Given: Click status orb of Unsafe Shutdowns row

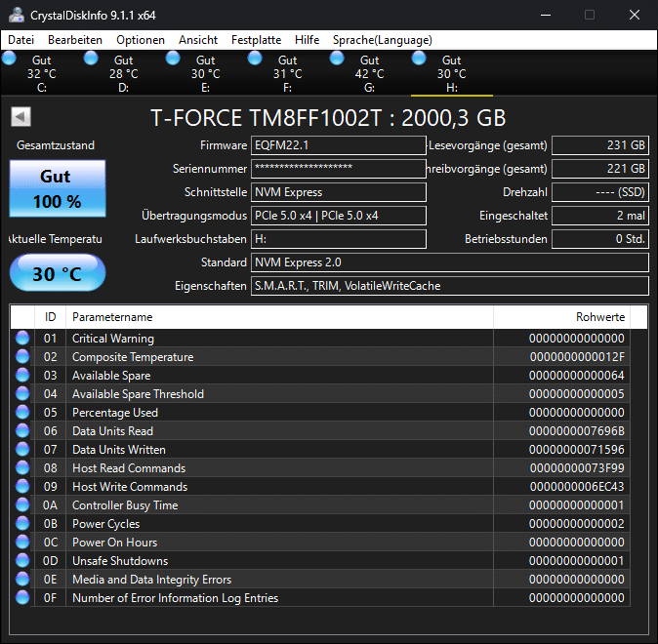Looking at the screenshot, I should click(22, 561).
